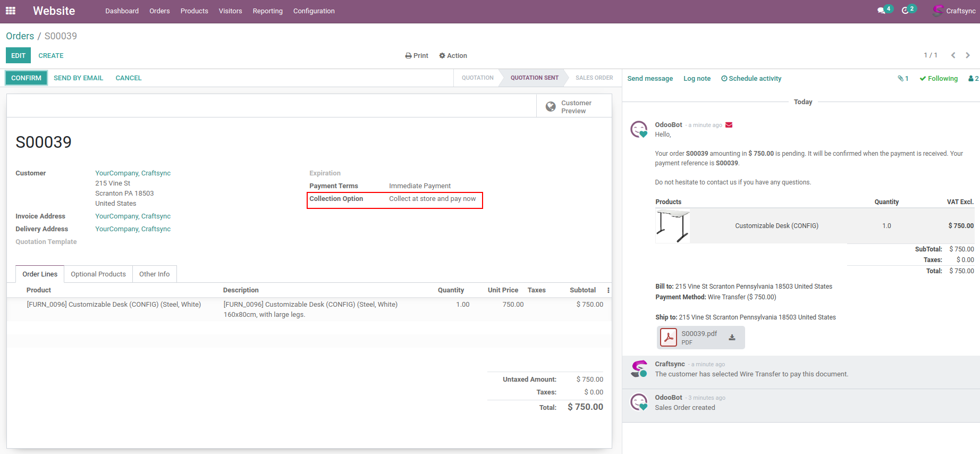Click the Sales Order status stage
This screenshot has height=454, width=980.
click(594, 78)
